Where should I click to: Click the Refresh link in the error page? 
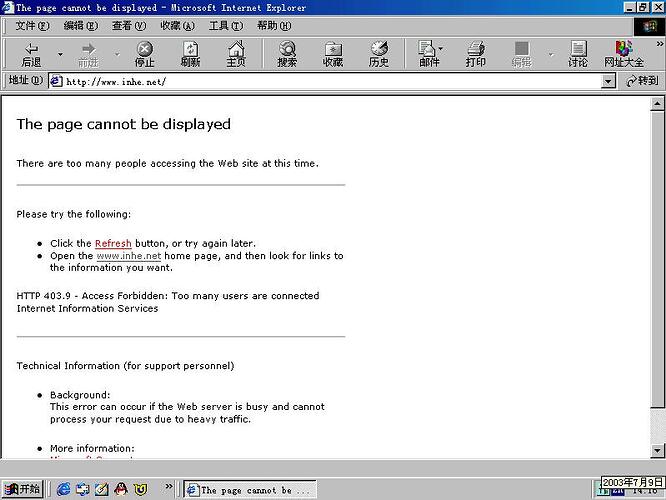(113, 243)
